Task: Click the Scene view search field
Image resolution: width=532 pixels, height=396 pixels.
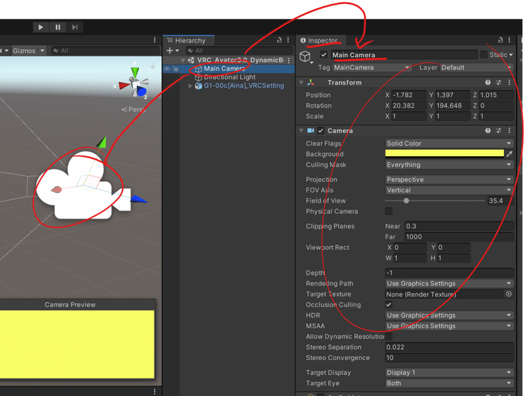Action: point(106,50)
